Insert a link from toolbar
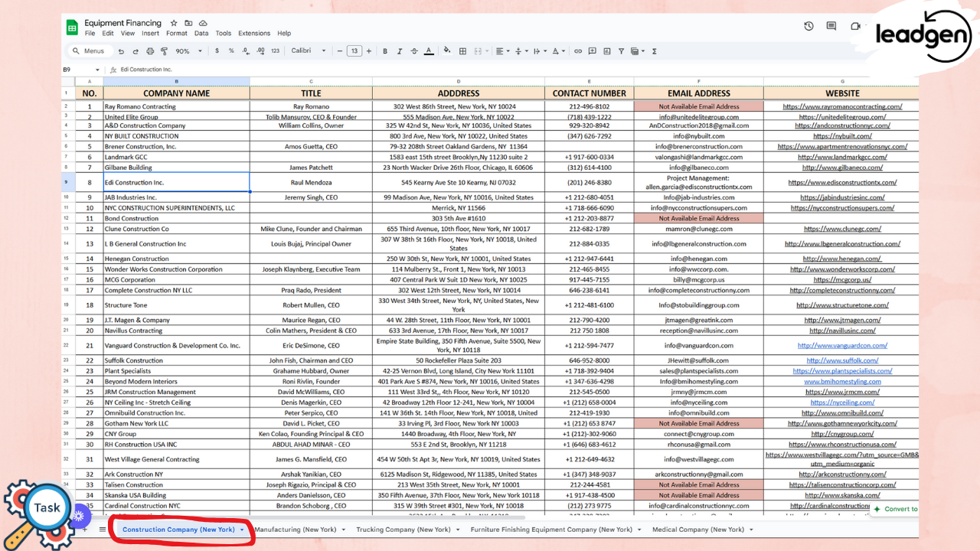The image size is (980, 551). click(x=578, y=51)
